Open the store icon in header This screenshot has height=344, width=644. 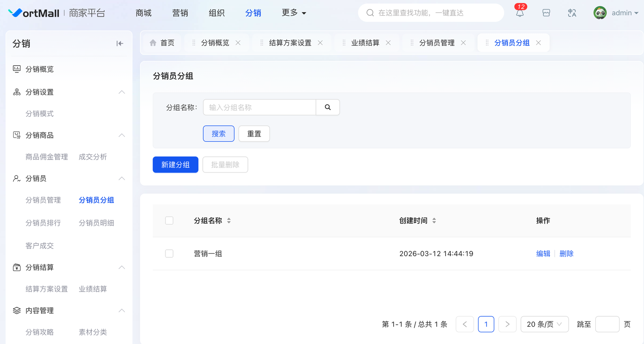click(x=546, y=13)
